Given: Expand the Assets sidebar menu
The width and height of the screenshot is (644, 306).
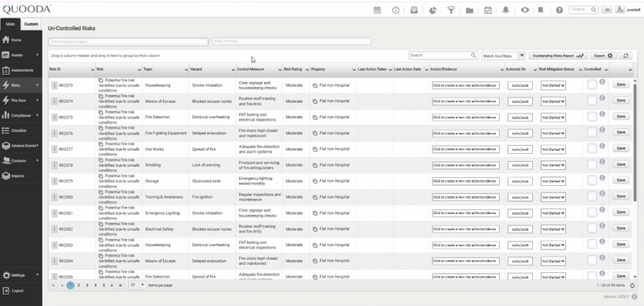Looking at the screenshot, I should click(21, 55).
